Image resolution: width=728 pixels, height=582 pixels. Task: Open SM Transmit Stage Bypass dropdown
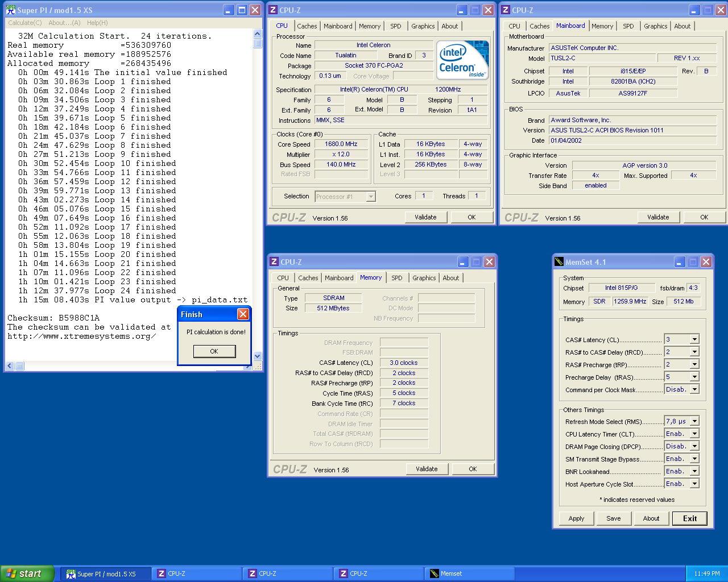[694, 459]
